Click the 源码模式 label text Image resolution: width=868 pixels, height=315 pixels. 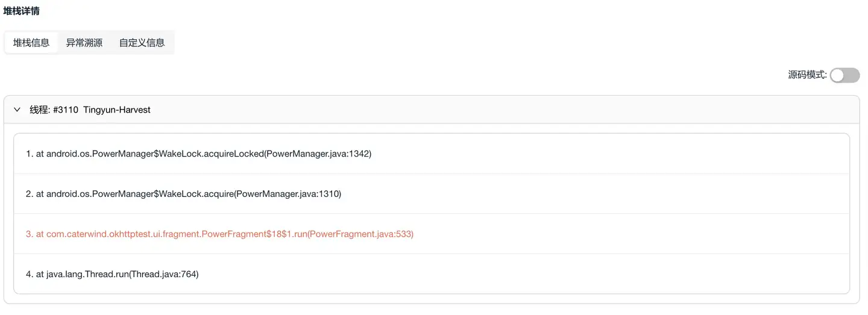[x=807, y=75]
